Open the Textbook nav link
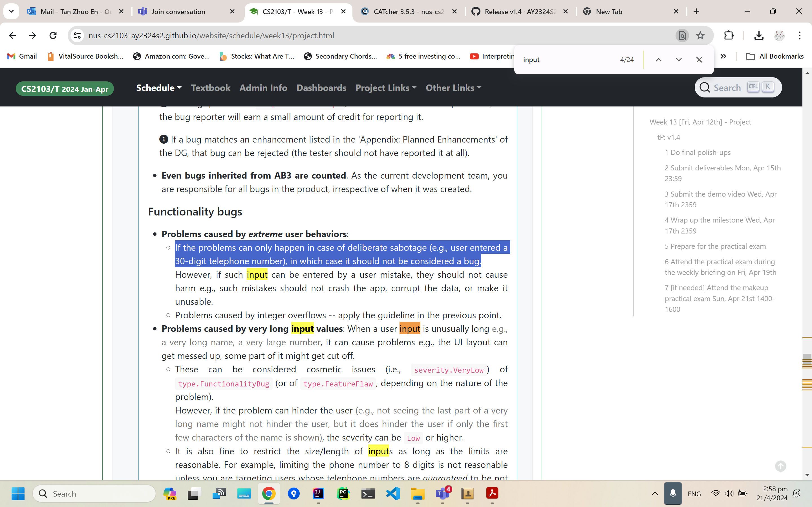Viewport: 812px width, 507px height. (210, 88)
